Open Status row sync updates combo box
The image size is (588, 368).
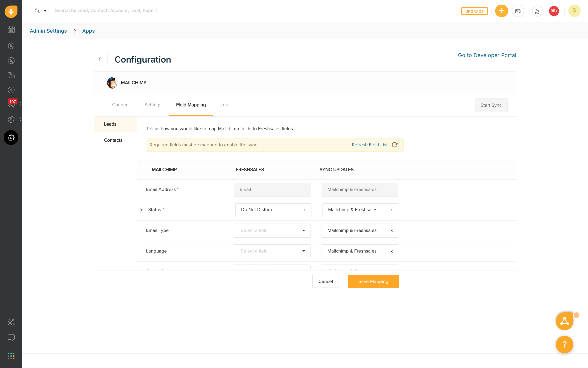point(360,210)
